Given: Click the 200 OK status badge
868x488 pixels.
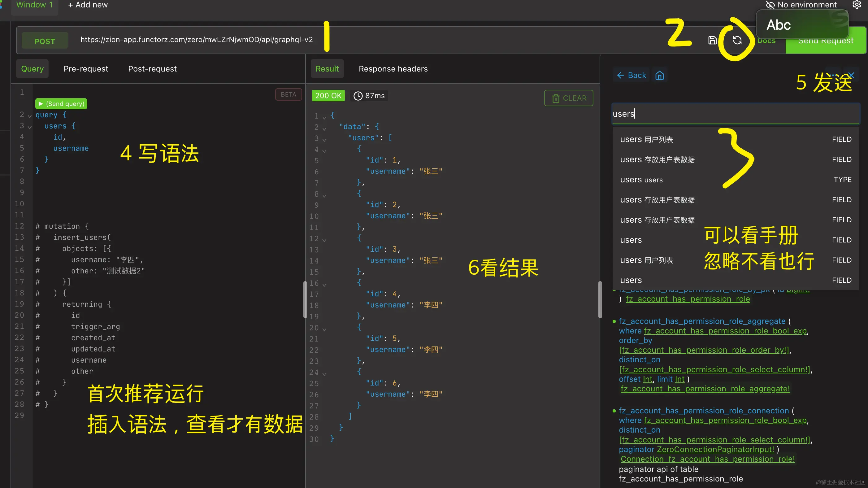Looking at the screenshot, I should tap(328, 96).
